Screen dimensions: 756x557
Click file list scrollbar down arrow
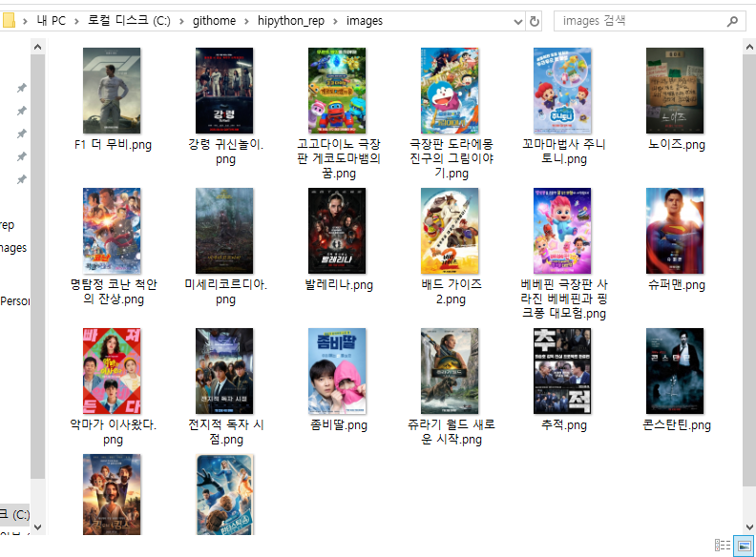click(x=749, y=527)
